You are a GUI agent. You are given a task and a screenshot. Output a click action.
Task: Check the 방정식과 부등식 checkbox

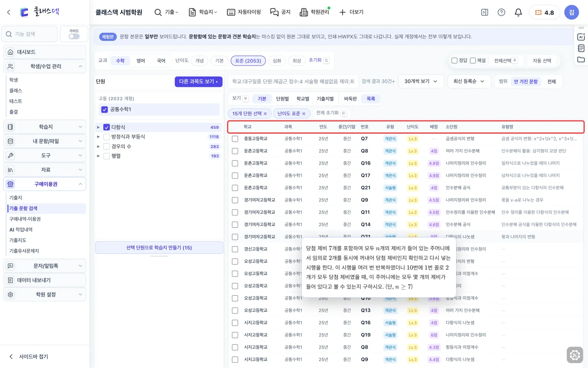pyautogui.click(x=107, y=137)
